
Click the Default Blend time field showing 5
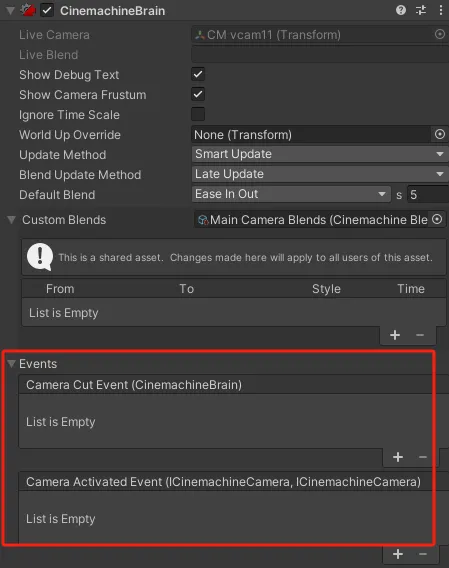pos(428,195)
